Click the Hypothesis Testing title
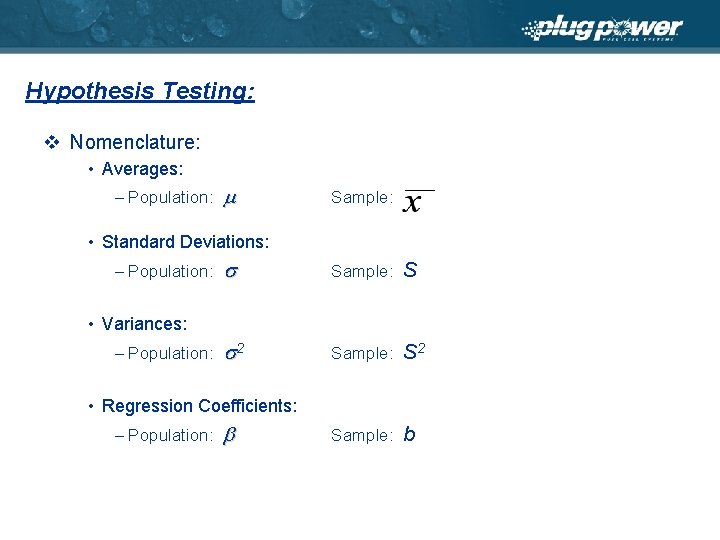The width and height of the screenshot is (720, 540). (140, 91)
